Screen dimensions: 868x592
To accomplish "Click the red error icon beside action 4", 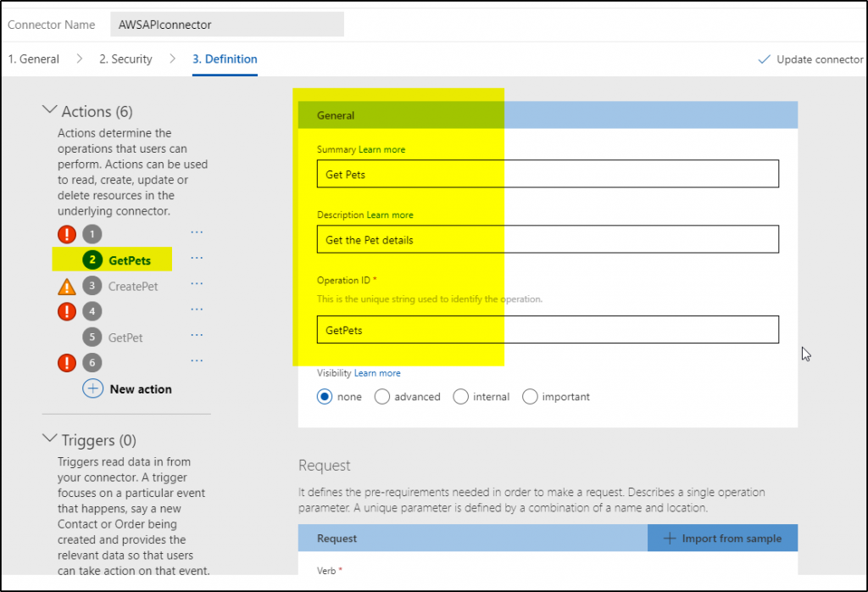I will pos(67,311).
